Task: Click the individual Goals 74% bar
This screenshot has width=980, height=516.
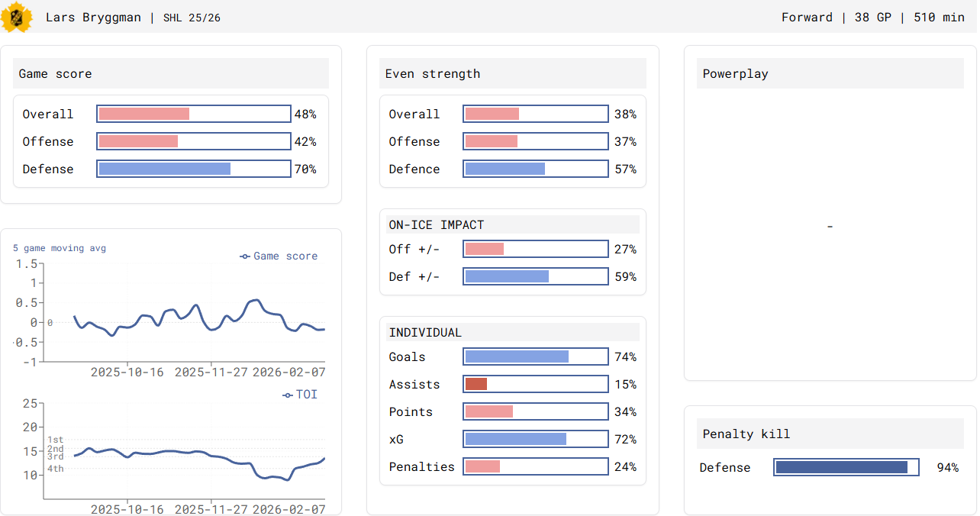Action: pyautogui.click(x=536, y=356)
